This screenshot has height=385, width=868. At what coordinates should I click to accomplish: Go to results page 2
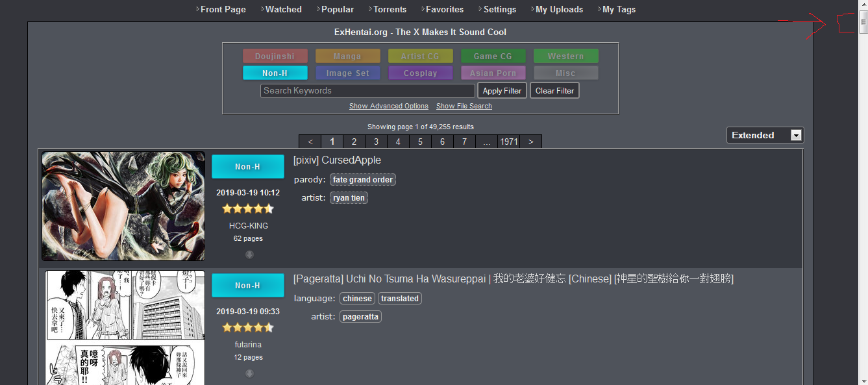click(x=354, y=142)
